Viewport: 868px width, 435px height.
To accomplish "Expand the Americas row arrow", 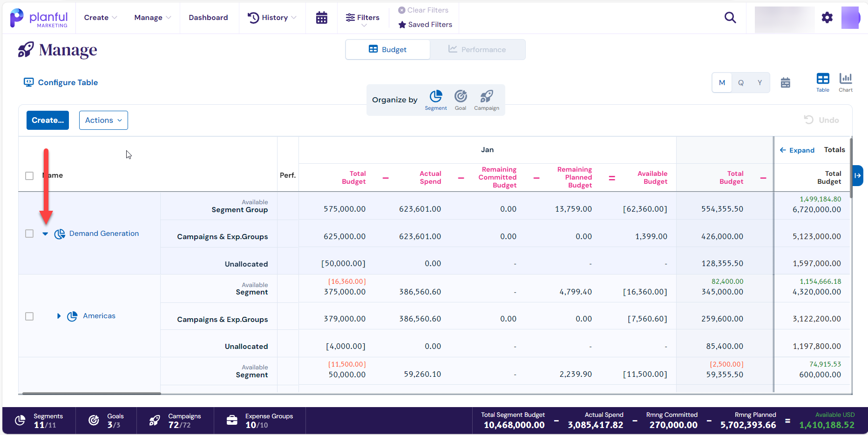I will [59, 316].
